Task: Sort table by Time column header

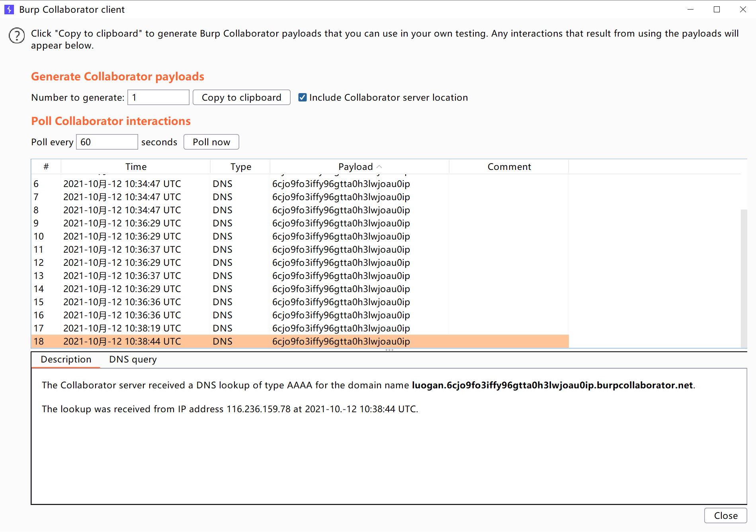Action: pyautogui.click(x=136, y=167)
